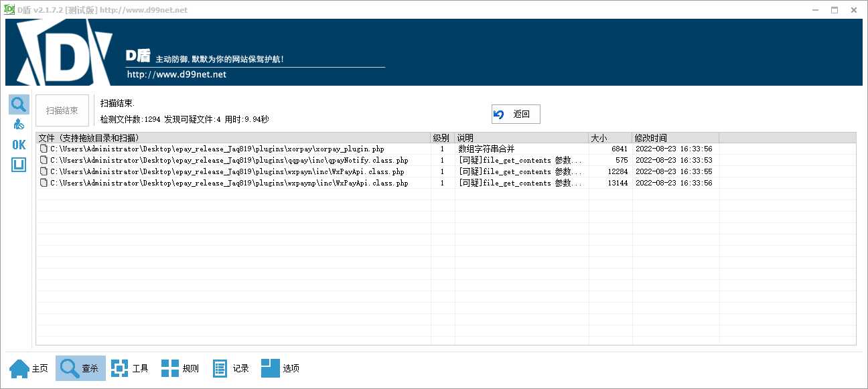This screenshot has height=389, width=868.
Task: Click file icon of xorpay_plugin.php row
Action: click(44, 149)
